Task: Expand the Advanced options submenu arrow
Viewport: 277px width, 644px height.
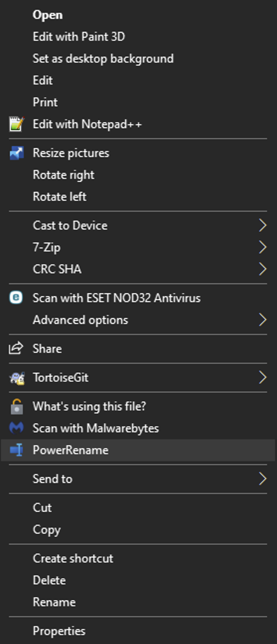Action: 263,320
